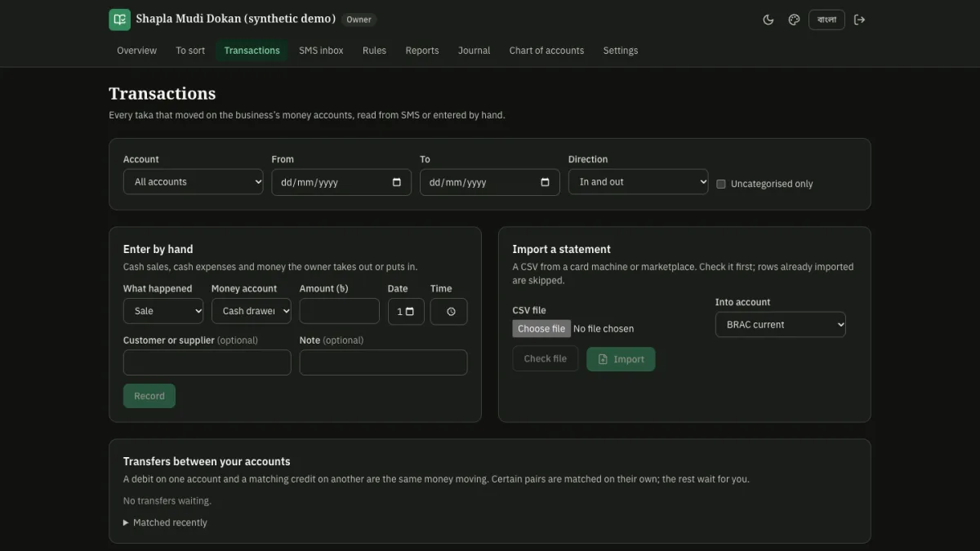Image resolution: width=980 pixels, height=551 pixels.
Task: Open the Chart of accounts tab
Action: (546, 51)
